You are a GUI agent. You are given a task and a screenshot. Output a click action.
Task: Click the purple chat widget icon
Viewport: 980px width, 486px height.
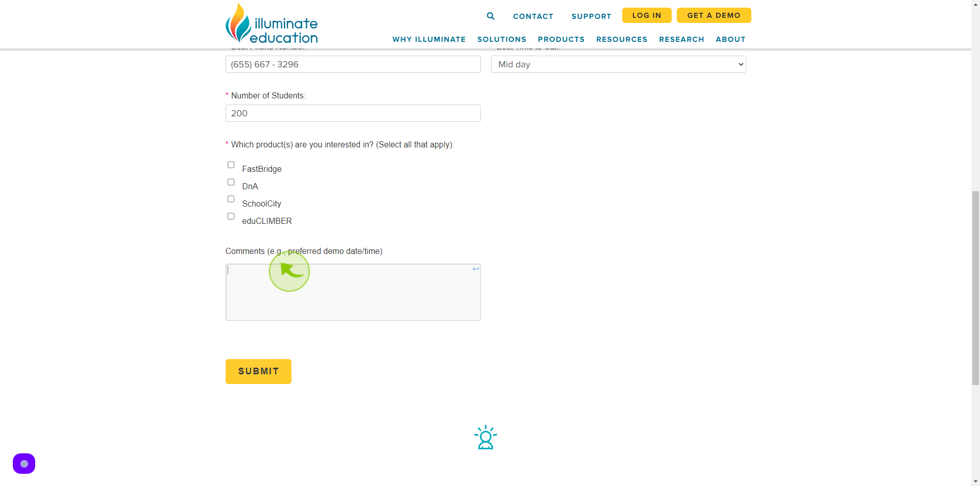click(x=24, y=464)
